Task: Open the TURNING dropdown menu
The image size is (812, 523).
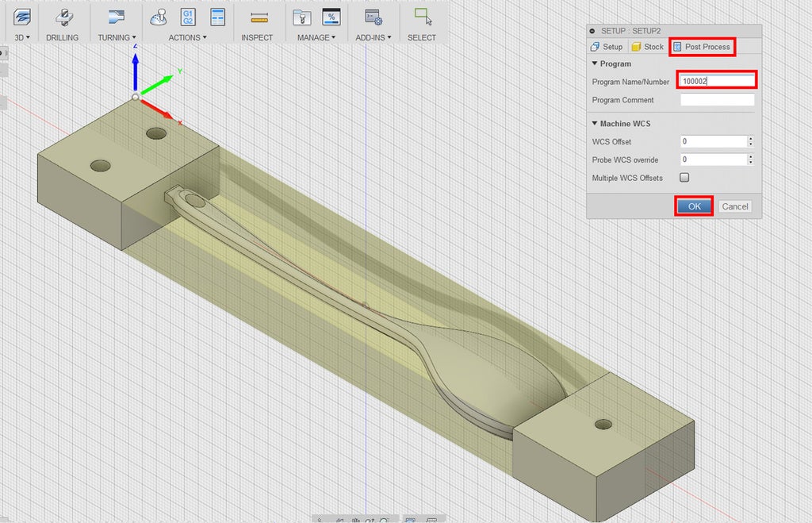Action: [117, 37]
